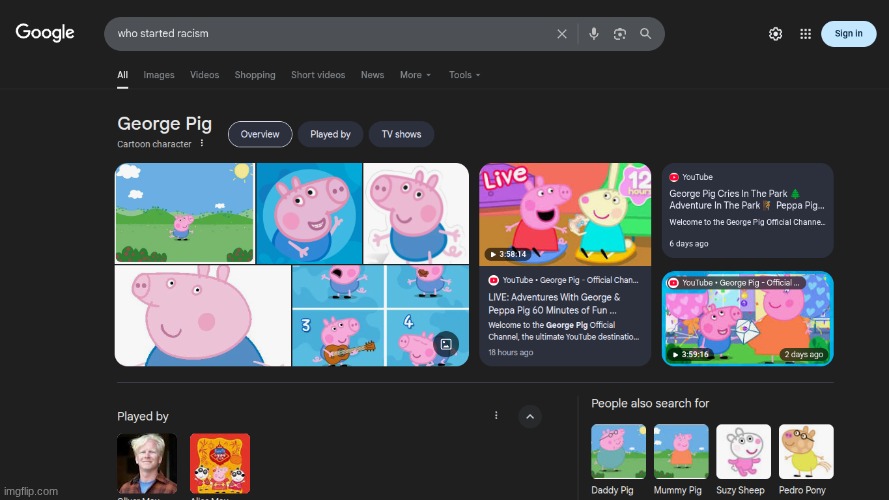Image resolution: width=889 pixels, height=500 pixels.
Task: Start voice search with microphone icon
Action: [x=594, y=34]
